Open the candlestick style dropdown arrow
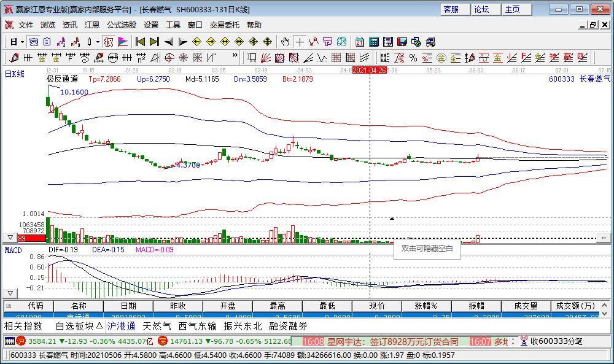This screenshot has height=364, width=614. (x=98, y=42)
